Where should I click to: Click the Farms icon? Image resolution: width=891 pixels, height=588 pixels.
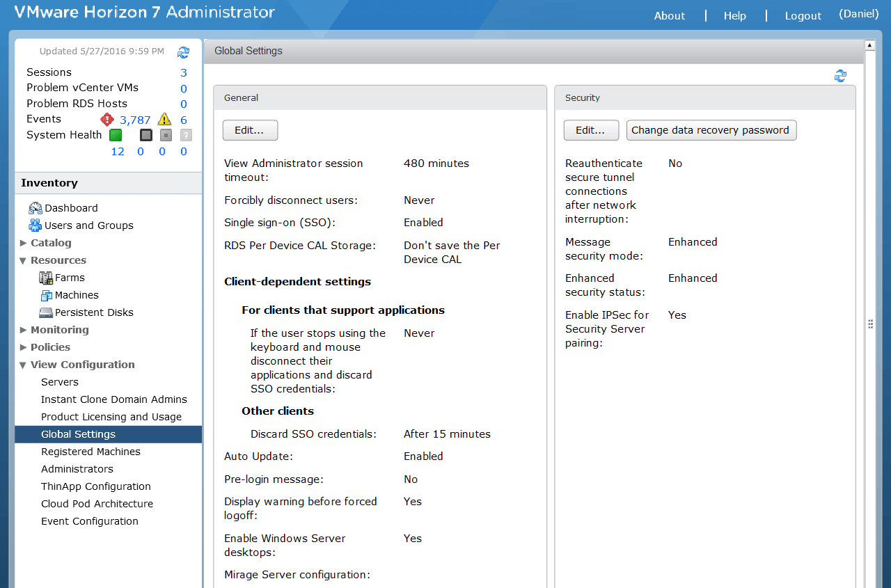pyautogui.click(x=46, y=278)
